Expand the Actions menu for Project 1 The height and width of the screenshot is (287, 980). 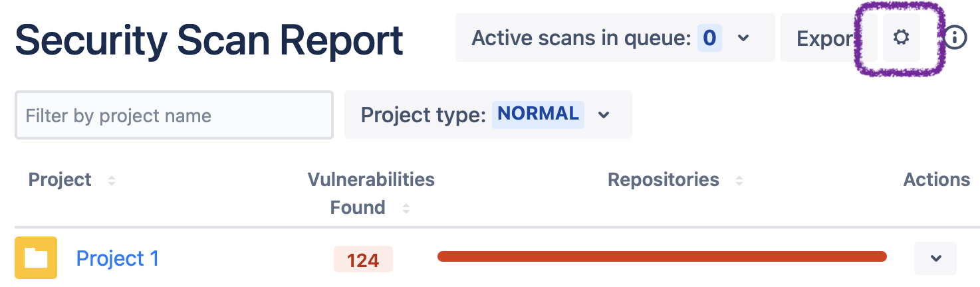935,258
